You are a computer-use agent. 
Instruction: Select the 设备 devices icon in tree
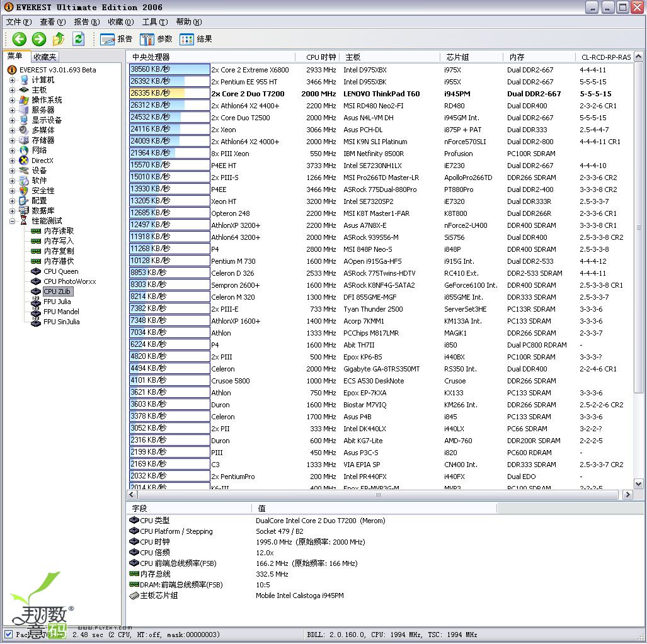pos(24,170)
